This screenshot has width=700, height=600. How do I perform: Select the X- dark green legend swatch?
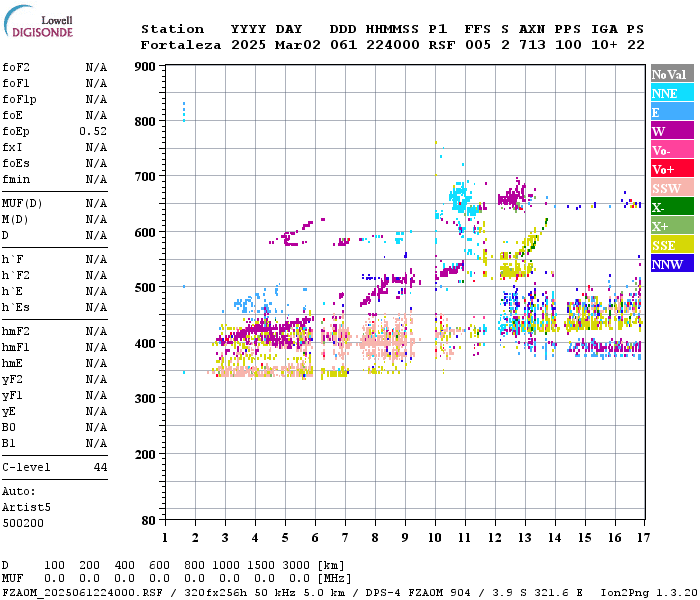click(672, 207)
